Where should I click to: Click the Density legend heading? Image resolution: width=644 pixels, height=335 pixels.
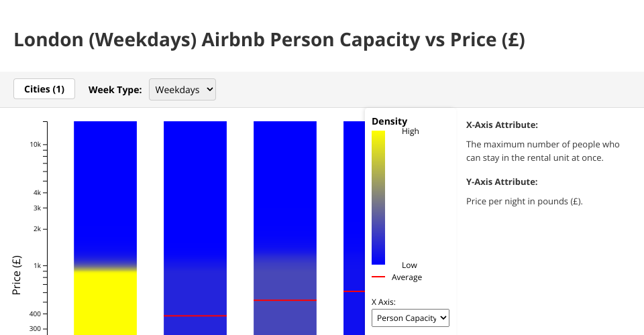[x=389, y=121]
